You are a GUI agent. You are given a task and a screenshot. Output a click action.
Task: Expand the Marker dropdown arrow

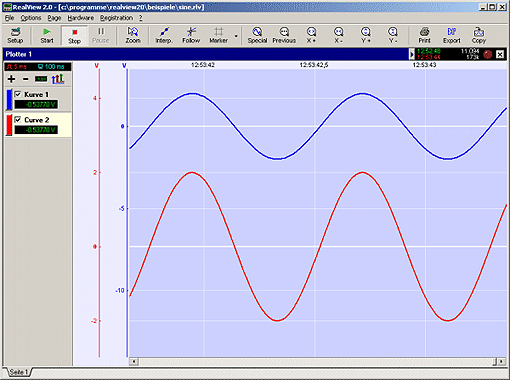point(236,36)
